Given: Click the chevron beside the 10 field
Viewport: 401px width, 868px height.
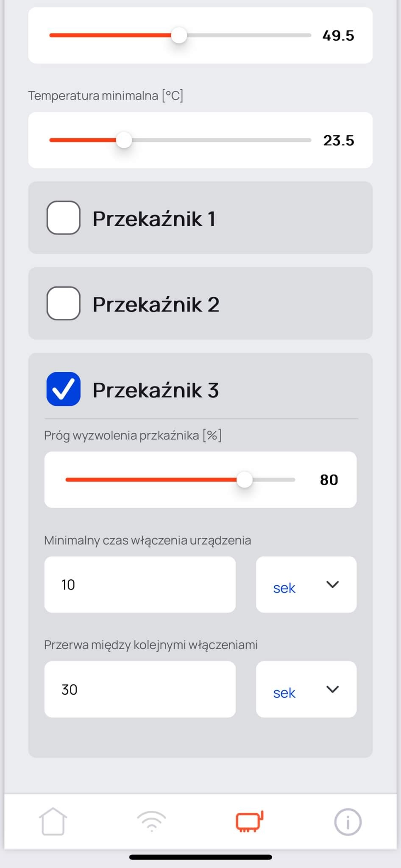Looking at the screenshot, I should [333, 584].
